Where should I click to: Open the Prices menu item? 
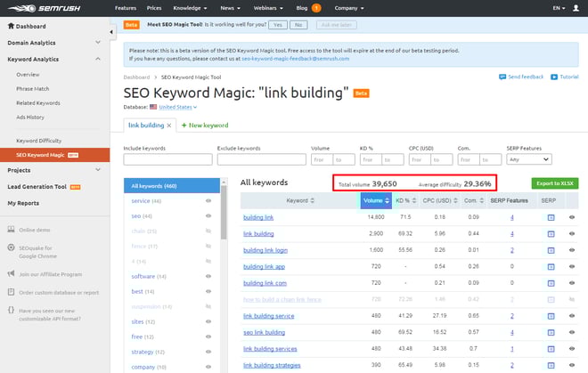pyautogui.click(x=154, y=8)
